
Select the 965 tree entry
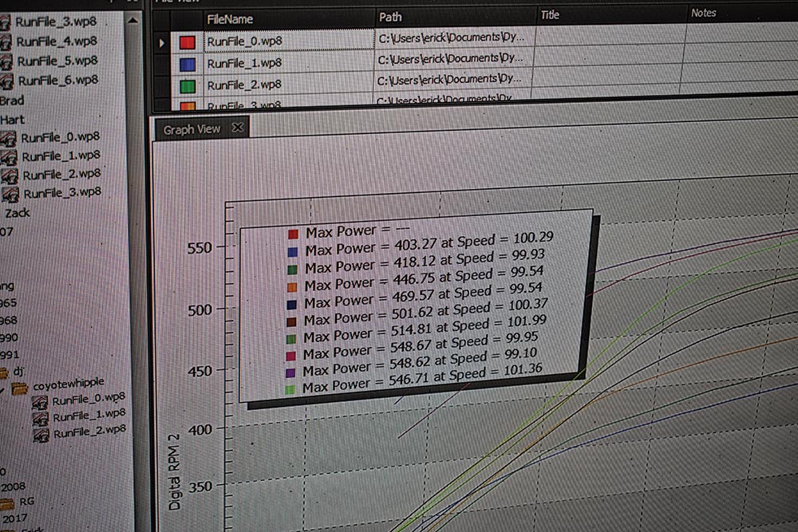[9, 303]
